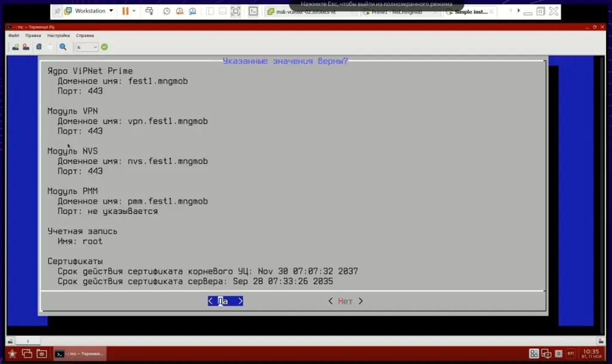Click the copy icon in terminal toolbar

tap(39, 47)
